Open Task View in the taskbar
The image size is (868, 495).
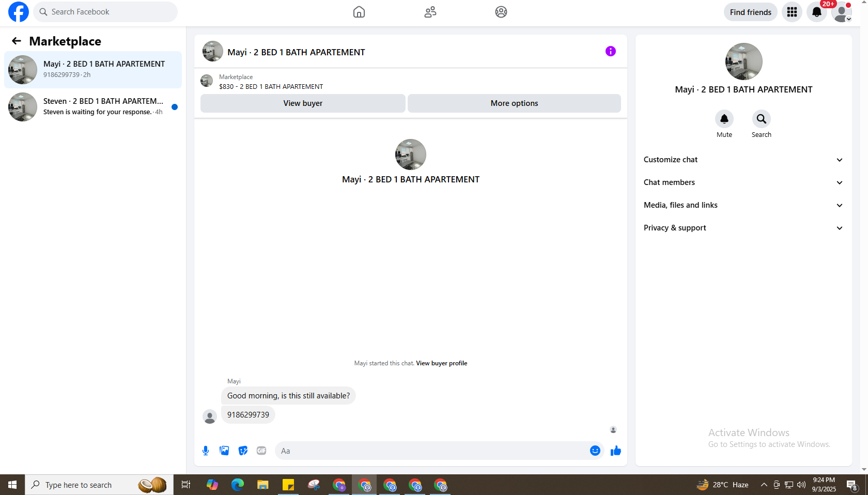pyautogui.click(x=186, y=485)
